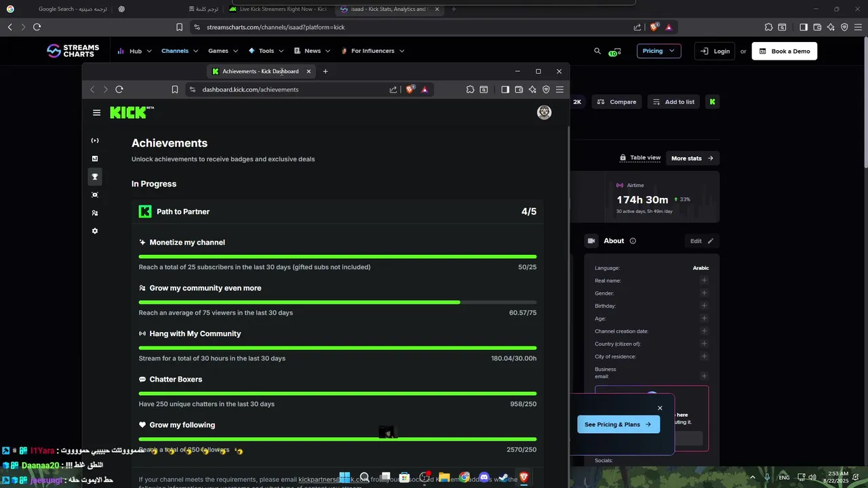The height and width of the screenshot is (488, 868).
Task: Select the trophy Achievements icon in Kick sidebar
Action: pyautogui.click(x=95, y=177)
